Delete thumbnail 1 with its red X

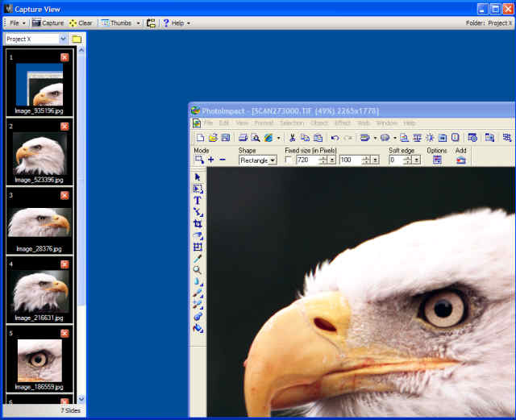64,57
